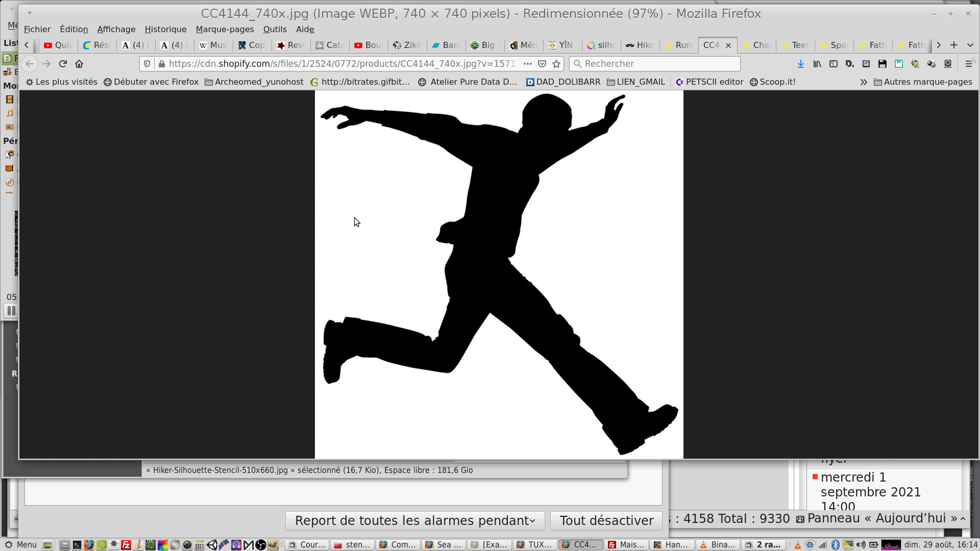Show more bookmarks chevron

[x=864, y=82]
